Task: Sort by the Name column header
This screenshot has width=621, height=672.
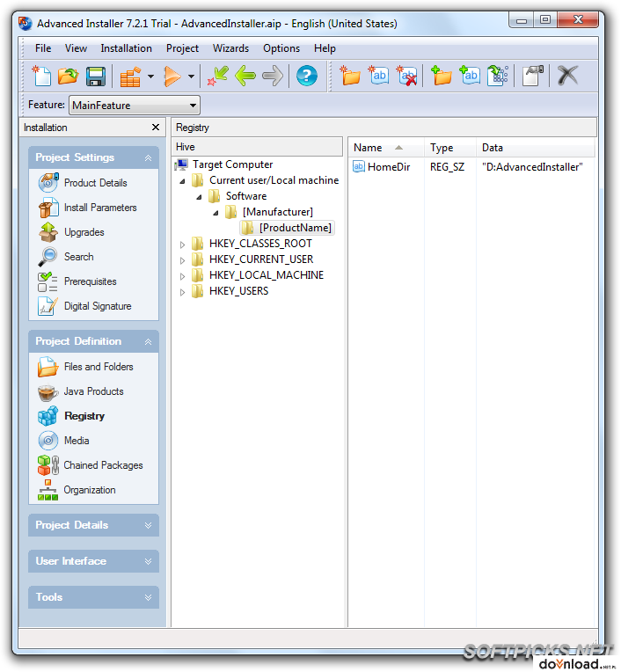Action: (x=386, y=148)
